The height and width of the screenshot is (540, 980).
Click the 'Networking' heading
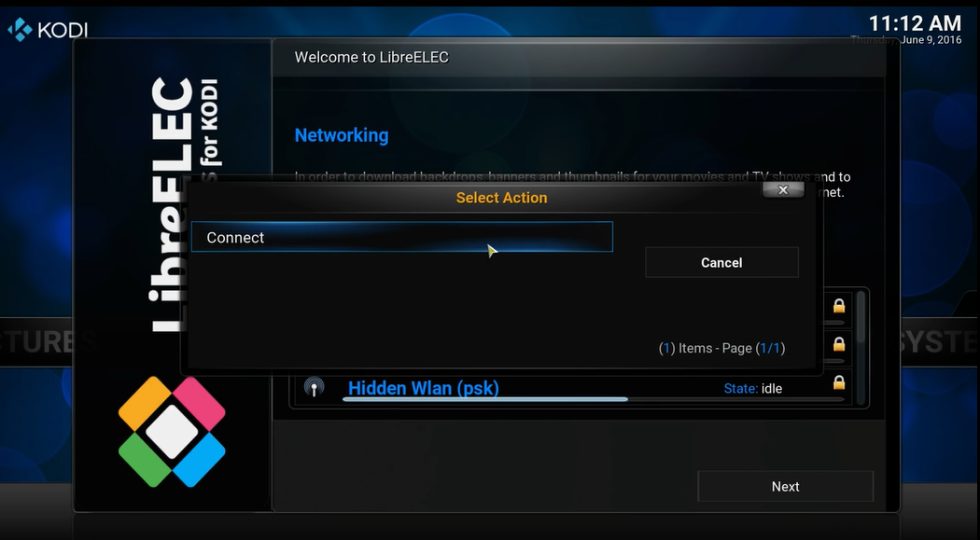click(x=342, y=135)
